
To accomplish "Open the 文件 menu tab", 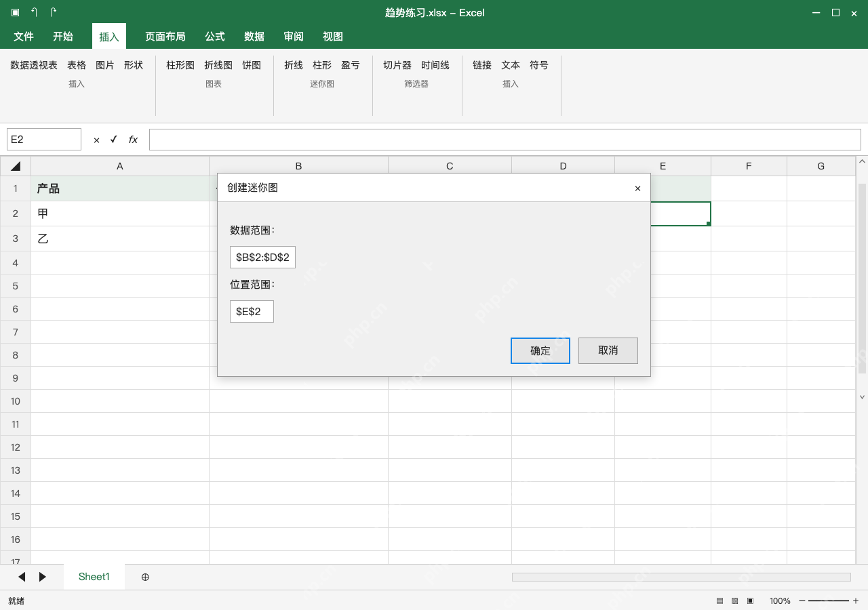I will coord(24,37).
